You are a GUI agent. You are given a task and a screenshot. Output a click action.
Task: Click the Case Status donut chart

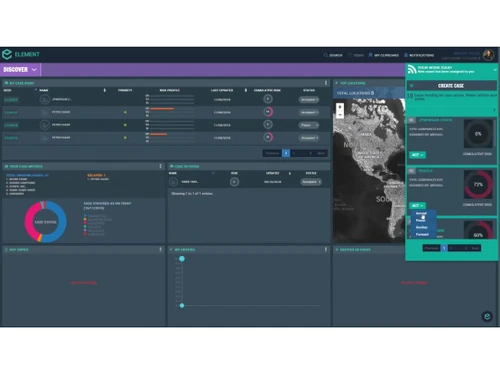point(46,222)
